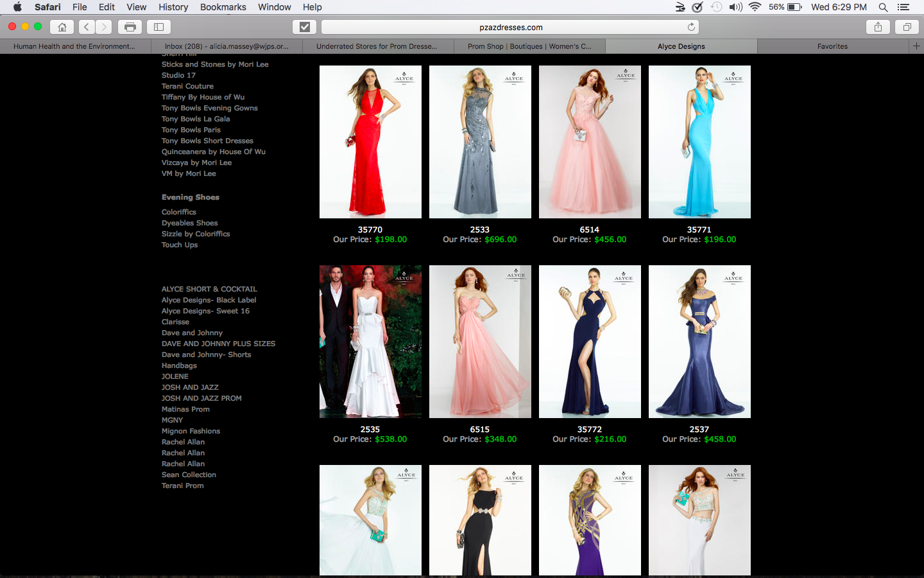Go to the Safari home page button
Image resolution: width=924 pixels, height=578 pixels.
62,27
